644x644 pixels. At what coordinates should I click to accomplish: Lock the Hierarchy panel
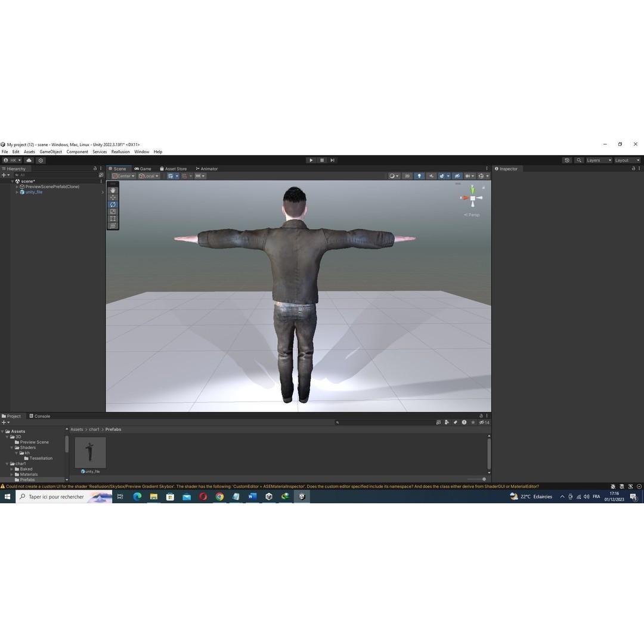point(95,168)
